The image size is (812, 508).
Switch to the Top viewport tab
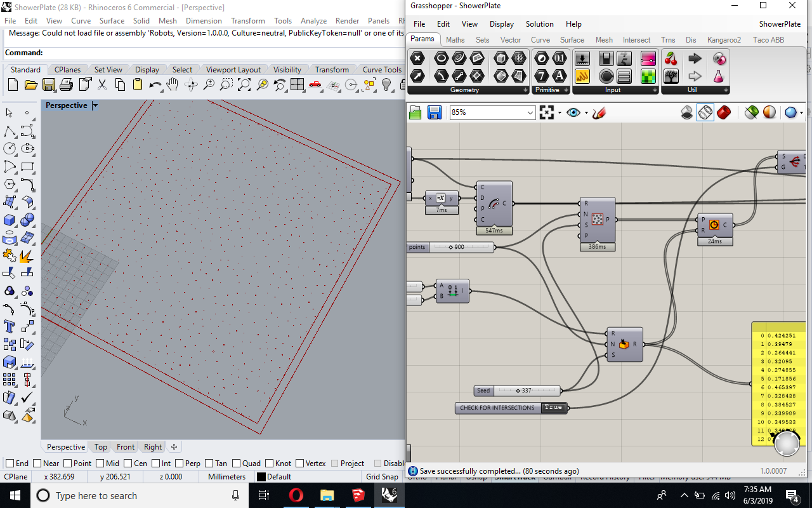101,447
